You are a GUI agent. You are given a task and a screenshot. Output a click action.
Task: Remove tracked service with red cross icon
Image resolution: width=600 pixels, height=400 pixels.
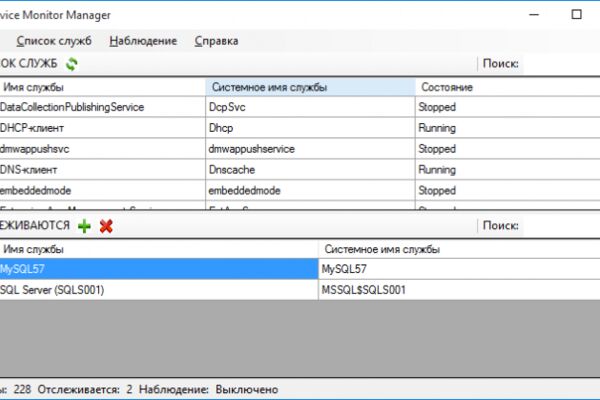pos(106,226)
